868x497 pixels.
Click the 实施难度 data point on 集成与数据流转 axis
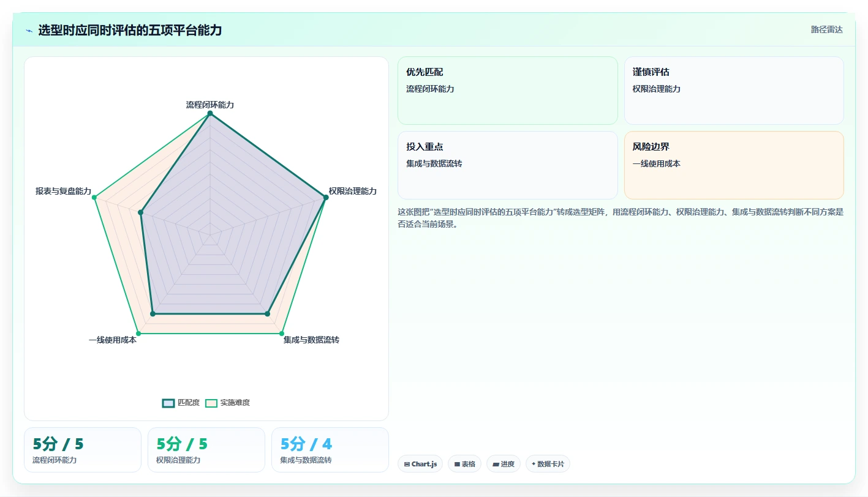[x=282, y=334]
